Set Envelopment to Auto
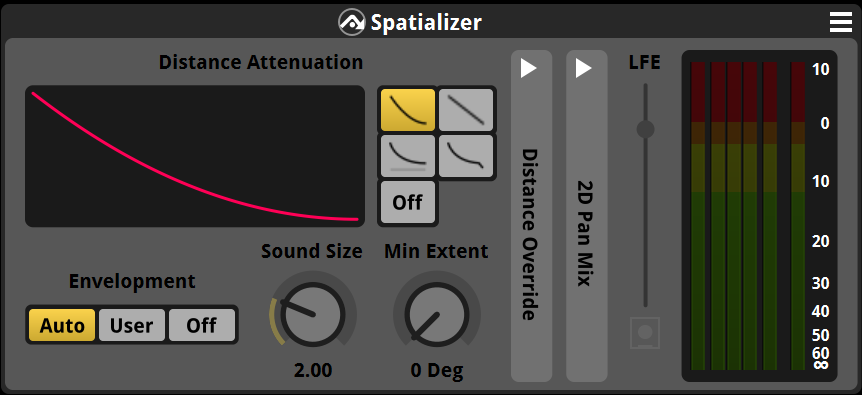 pyautogui.click(x=62, y=325)
